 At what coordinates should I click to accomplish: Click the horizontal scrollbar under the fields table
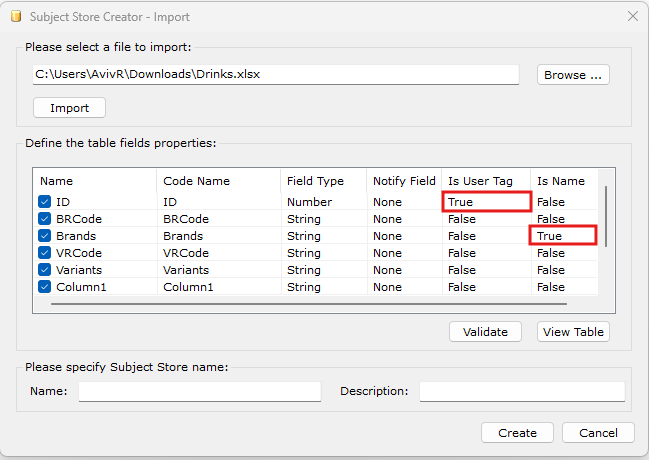tap(309, 303)
